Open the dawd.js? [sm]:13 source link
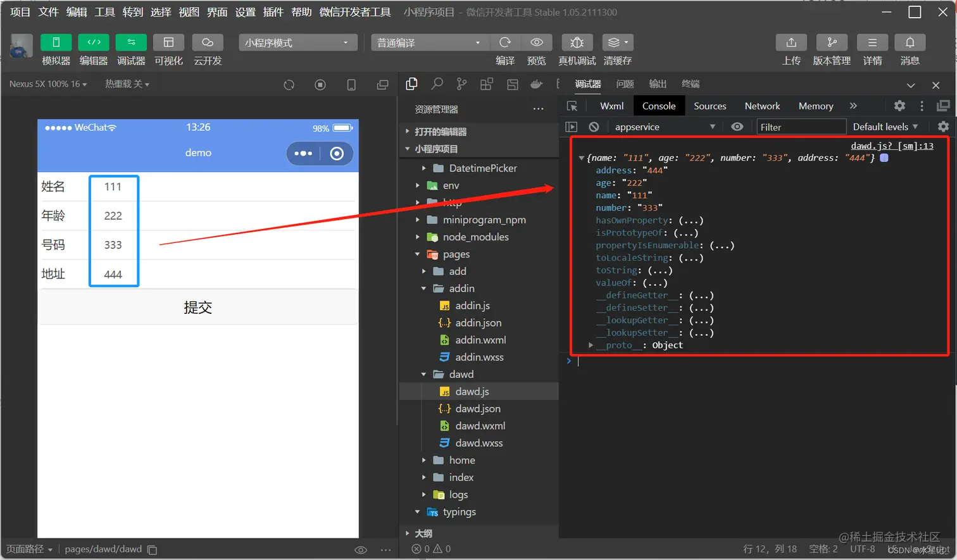The image size is (957, 560). tap(892, 146)
